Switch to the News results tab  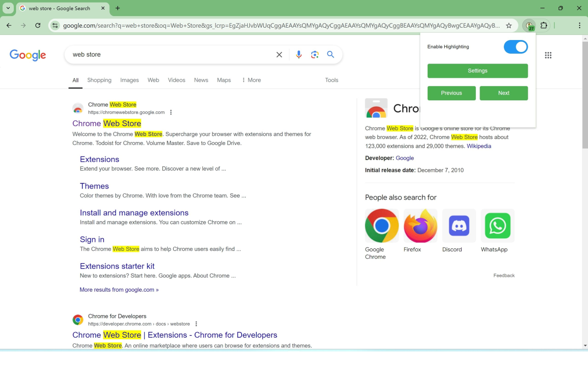[x=201, y=80]
